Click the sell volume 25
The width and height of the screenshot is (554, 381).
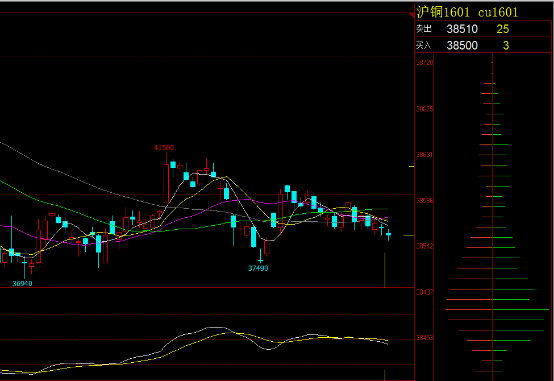click(x=502, y=29)
